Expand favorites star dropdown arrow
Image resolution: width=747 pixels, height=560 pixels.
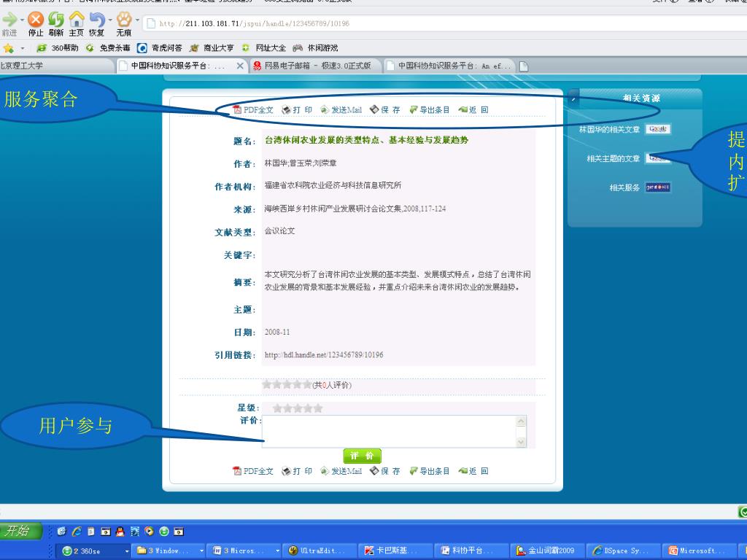click(x=22, y=48)
